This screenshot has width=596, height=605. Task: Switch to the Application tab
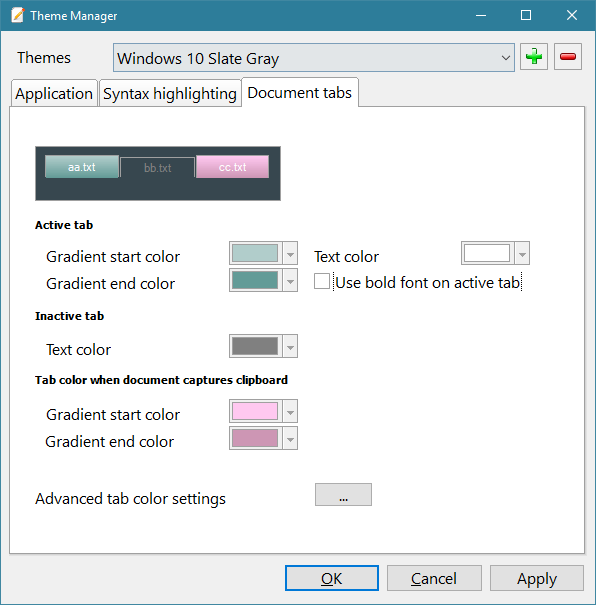point(54,93)
